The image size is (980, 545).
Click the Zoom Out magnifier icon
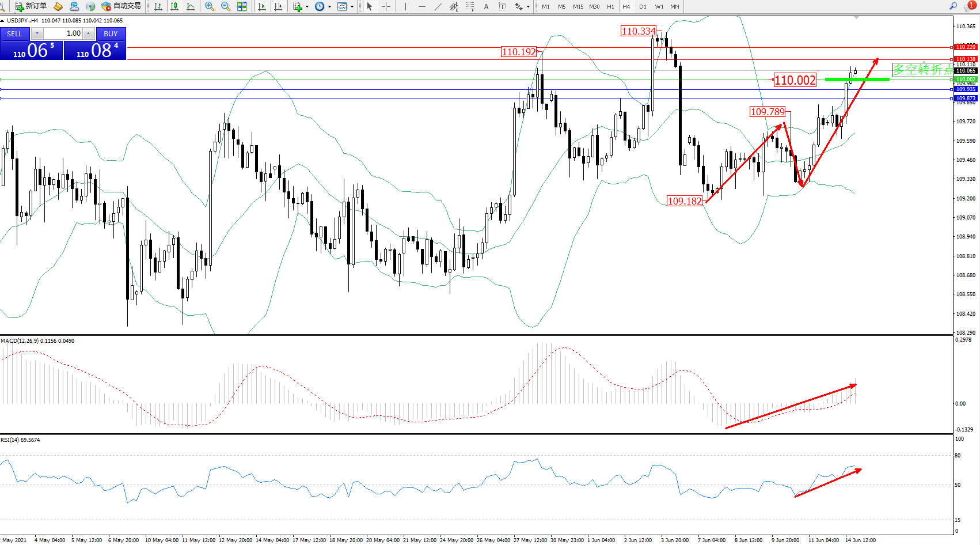click(226, 6)
